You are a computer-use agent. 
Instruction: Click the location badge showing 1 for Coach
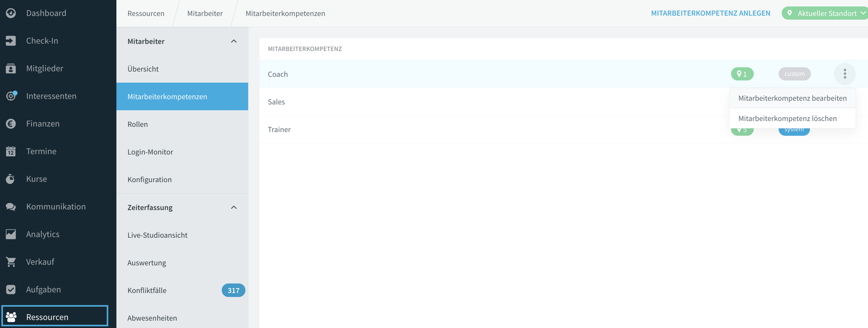(x=742, y=74)
